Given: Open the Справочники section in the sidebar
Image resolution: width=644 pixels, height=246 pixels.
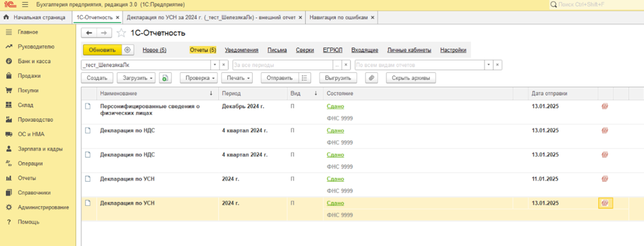Looking at the screenshot, I should (x=34, y=193).
